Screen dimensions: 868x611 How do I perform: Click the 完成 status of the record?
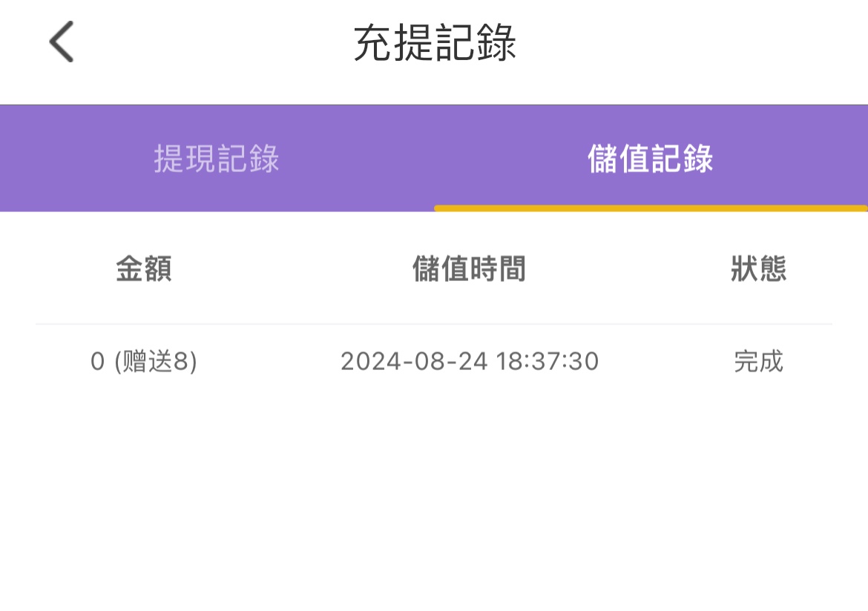tap(758, 362)
